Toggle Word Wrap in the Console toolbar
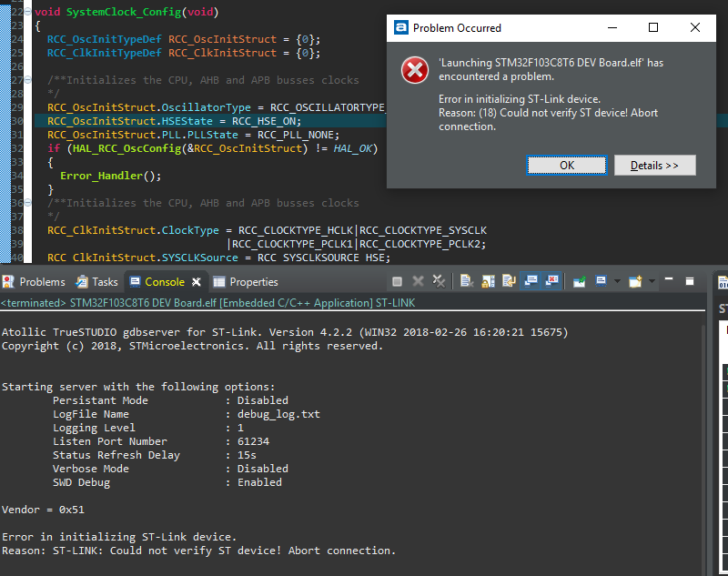Image resolution: width=728 pixels, height=576 pixels. point(510,281)
